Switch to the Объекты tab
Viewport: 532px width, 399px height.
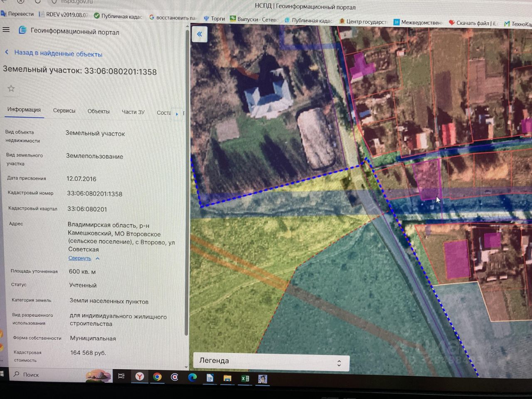99,111
